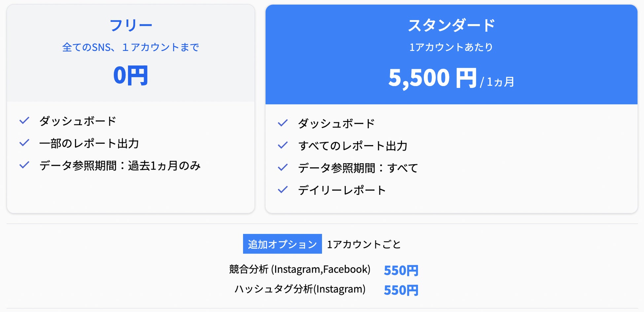The width and height of the screenshot is (644, 312).
Task: Click the checkmark next to 一部のレポート出力
Action: [24, 143]
